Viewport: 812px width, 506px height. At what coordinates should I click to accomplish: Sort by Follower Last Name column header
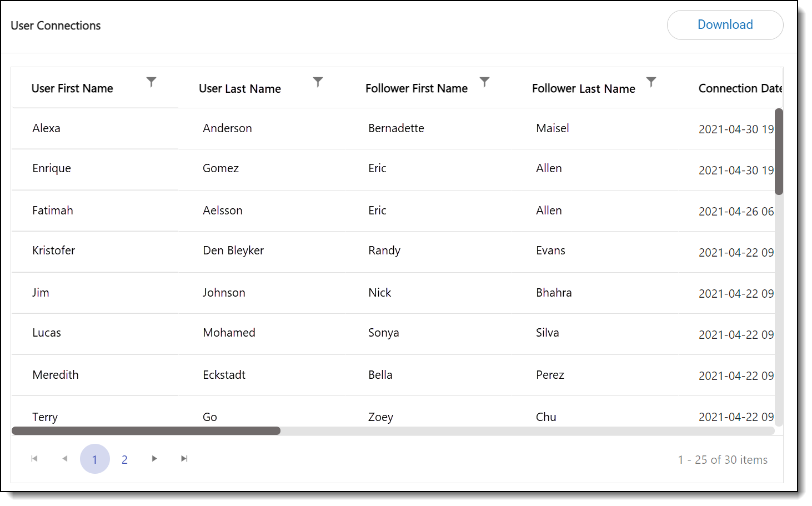click(x=584, y=88)
